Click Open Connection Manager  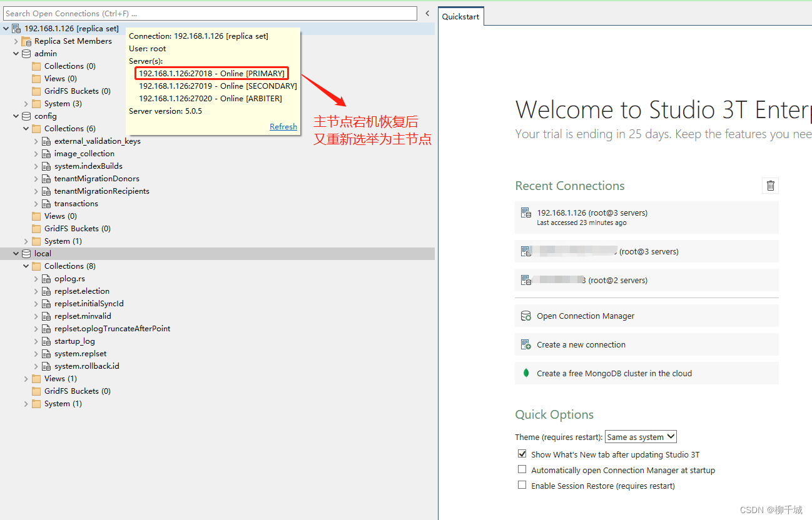click(647, 316)
